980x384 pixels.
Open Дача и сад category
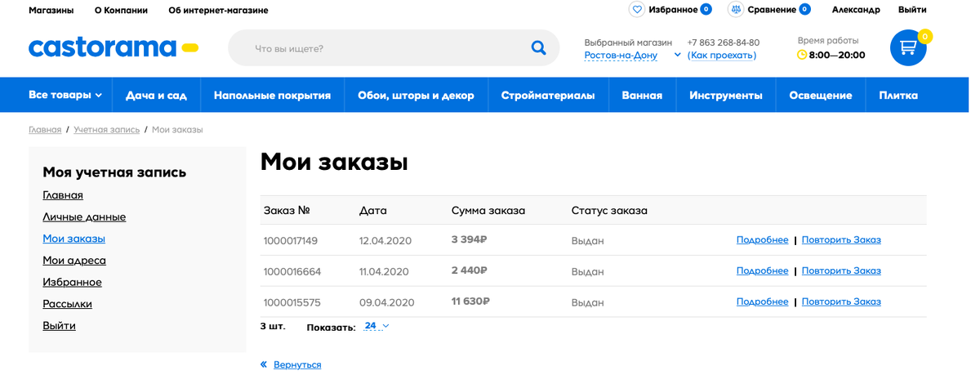coord(156,96)
